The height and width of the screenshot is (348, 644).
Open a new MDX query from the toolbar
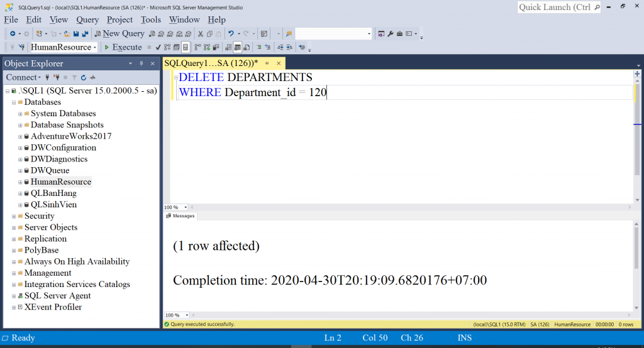coord(161,34)
